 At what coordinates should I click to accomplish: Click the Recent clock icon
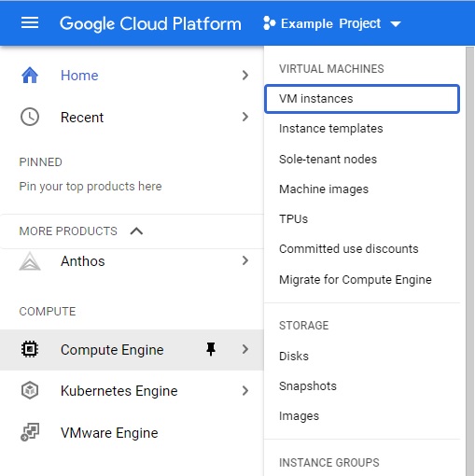tap(30, 117)
